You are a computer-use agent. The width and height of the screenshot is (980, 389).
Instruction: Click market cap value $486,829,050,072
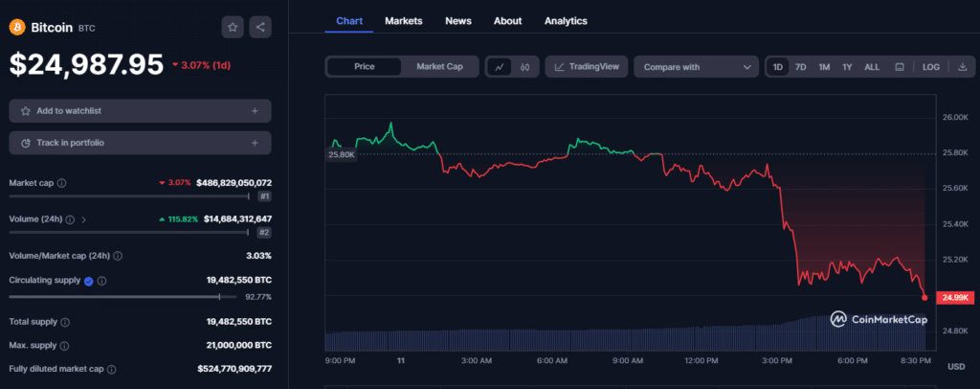(x=234, y=183)
